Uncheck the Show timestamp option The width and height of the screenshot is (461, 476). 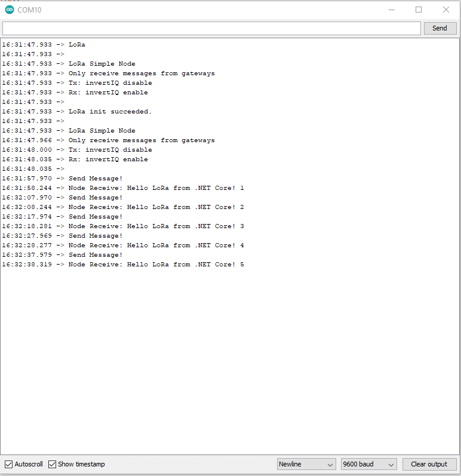pos(53,464)
